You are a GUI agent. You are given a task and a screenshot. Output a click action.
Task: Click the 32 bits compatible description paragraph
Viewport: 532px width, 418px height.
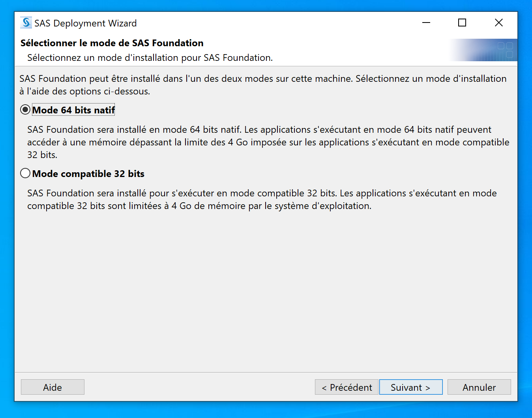pos(262,200)
